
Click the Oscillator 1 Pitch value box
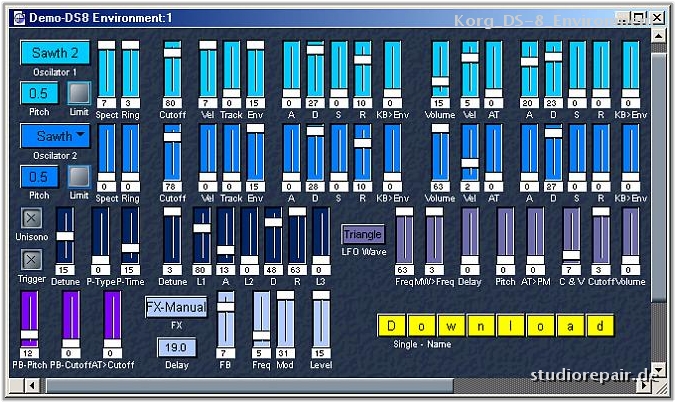pos(40,92)
